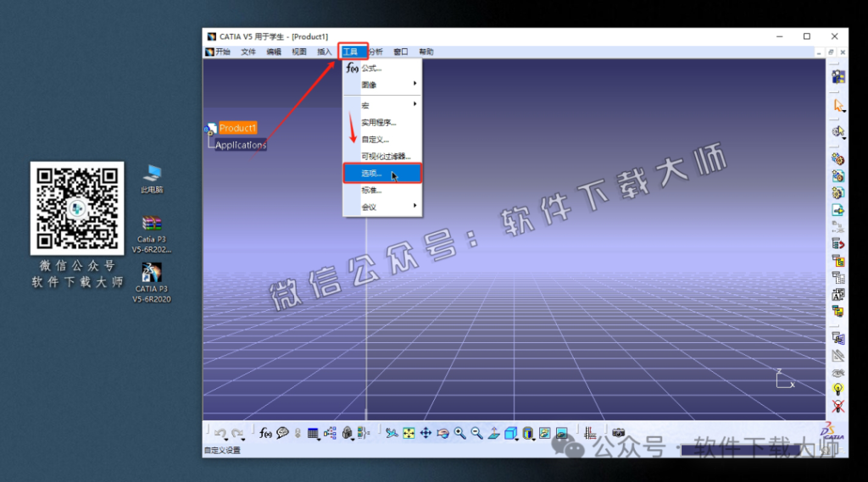Expand the view cube dropdown arrow

click(x=517, y=439)
